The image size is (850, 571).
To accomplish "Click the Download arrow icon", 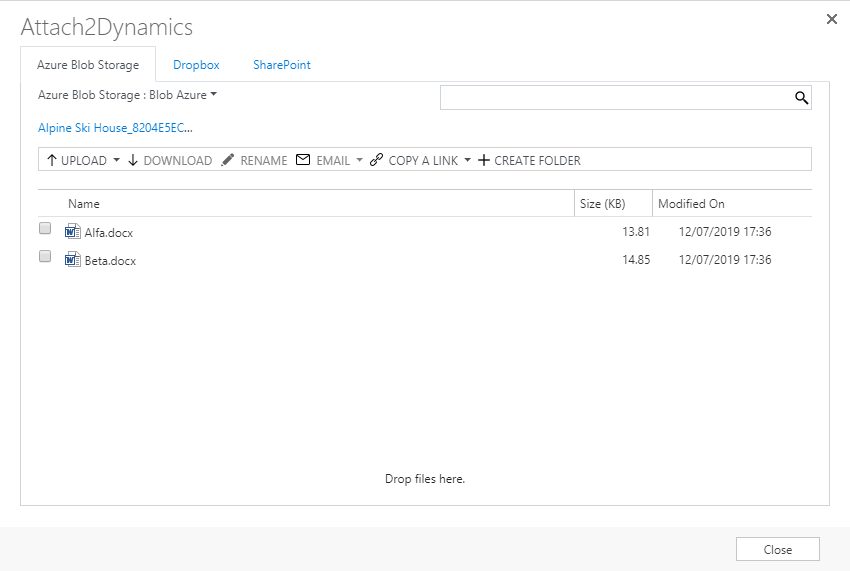I will pyautogui.click(x=133, y=160).
